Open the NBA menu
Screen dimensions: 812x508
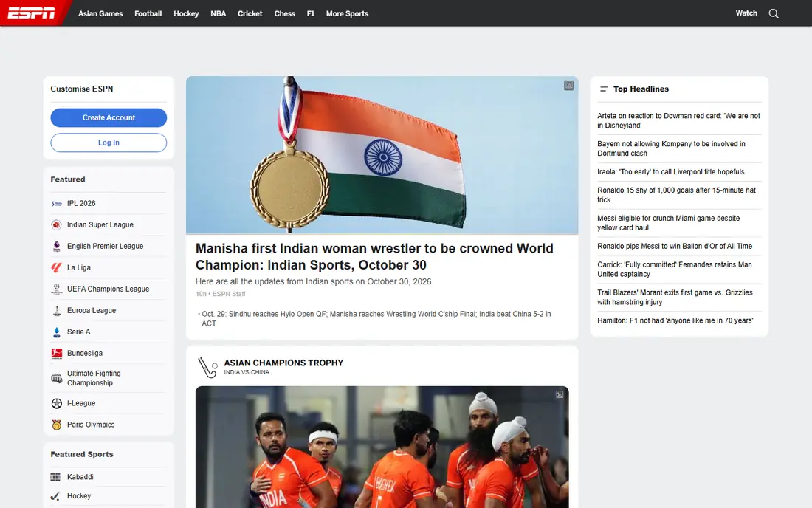(x=218, y=13)
